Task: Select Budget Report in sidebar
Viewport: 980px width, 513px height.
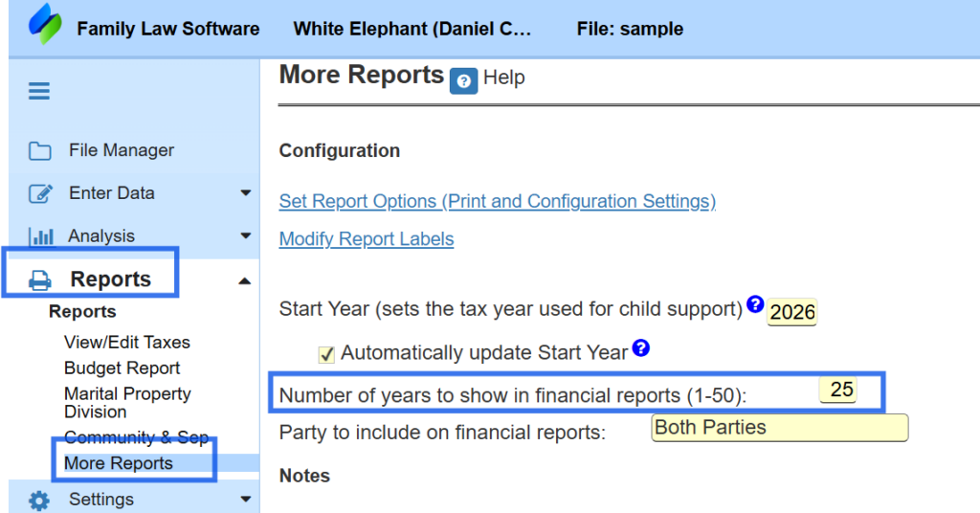Action: 122,368
